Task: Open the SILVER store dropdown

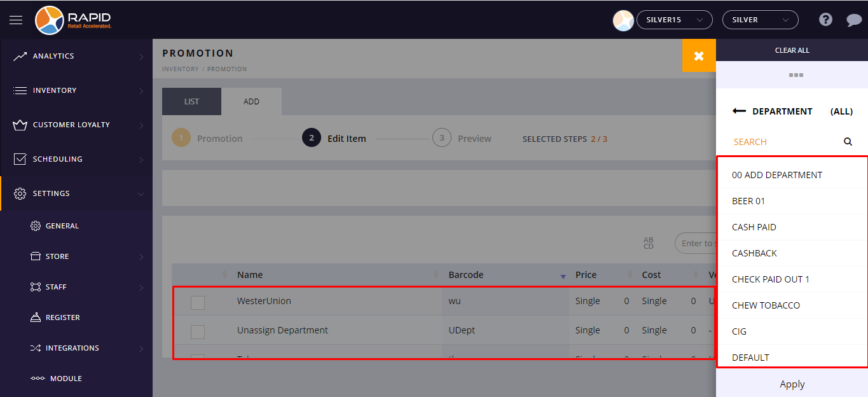Action: tap(760, 20)
